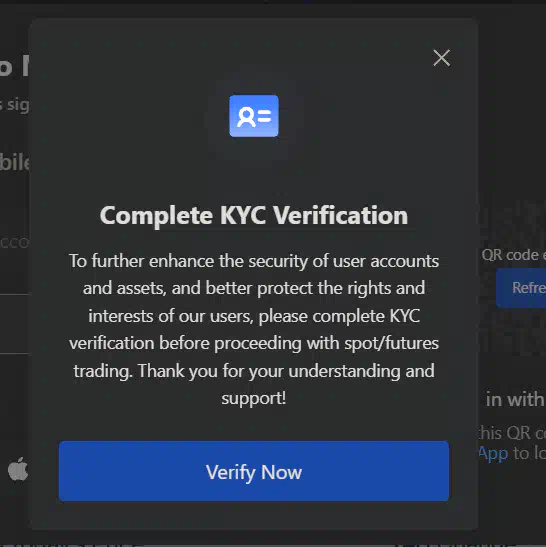Click the 'to lo' text beside App
This screenshot has height=547, width=546.
(529, 453)
